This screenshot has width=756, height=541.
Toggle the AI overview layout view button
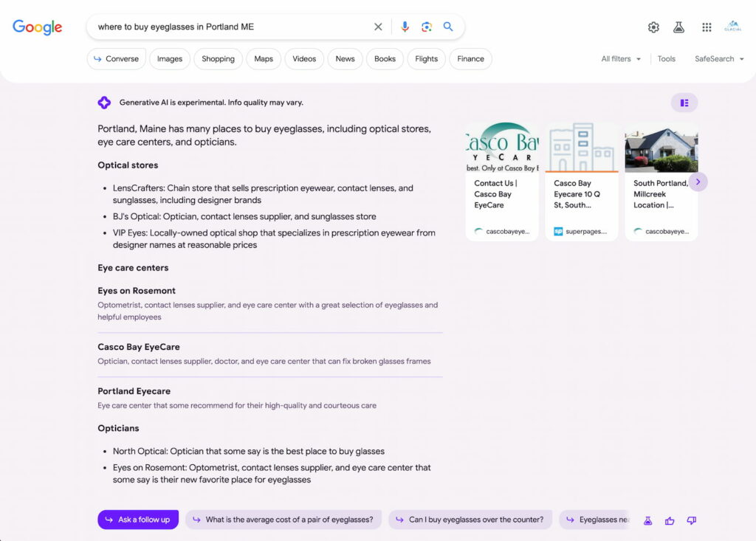684,103
